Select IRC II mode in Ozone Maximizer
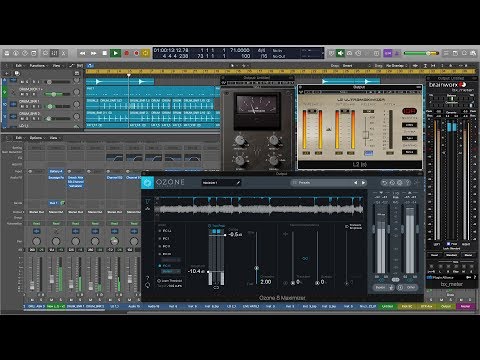The height and width of the screenshot is (360, 480). (165, 246)
